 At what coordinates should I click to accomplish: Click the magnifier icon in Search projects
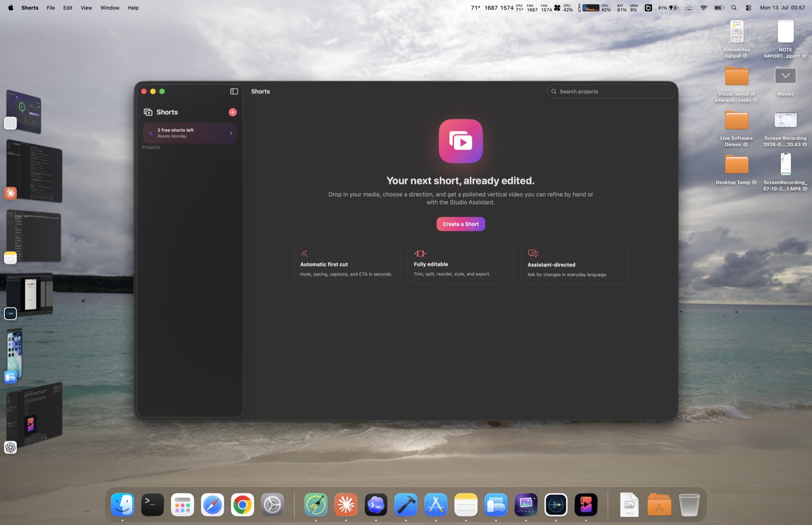pos(554,91)
